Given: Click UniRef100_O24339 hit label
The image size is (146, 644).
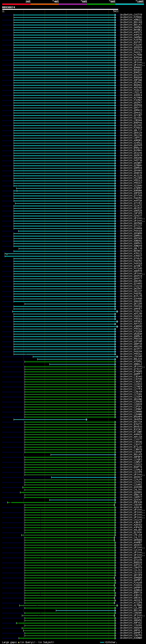Looking at the screenshot, I should (131, 60).
